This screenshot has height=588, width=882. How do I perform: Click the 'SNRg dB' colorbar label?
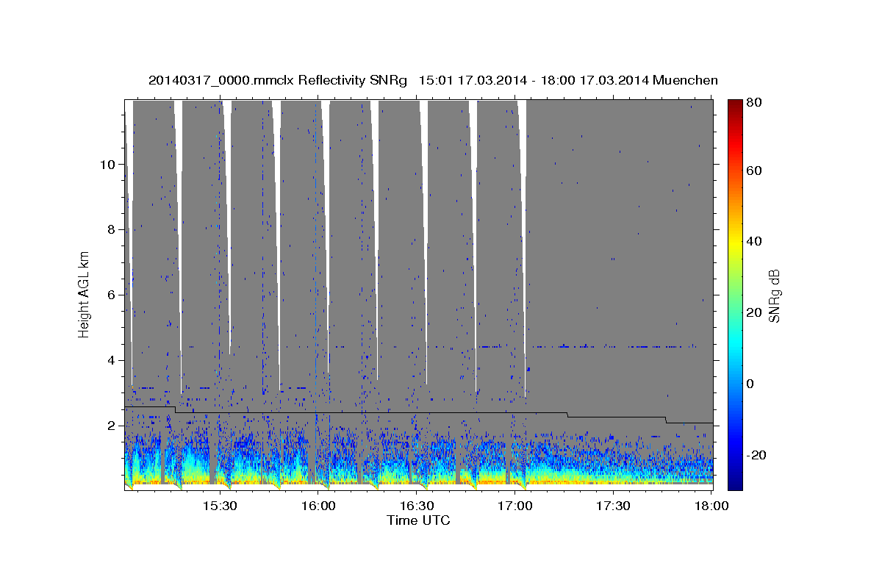[x=774, y=295]
